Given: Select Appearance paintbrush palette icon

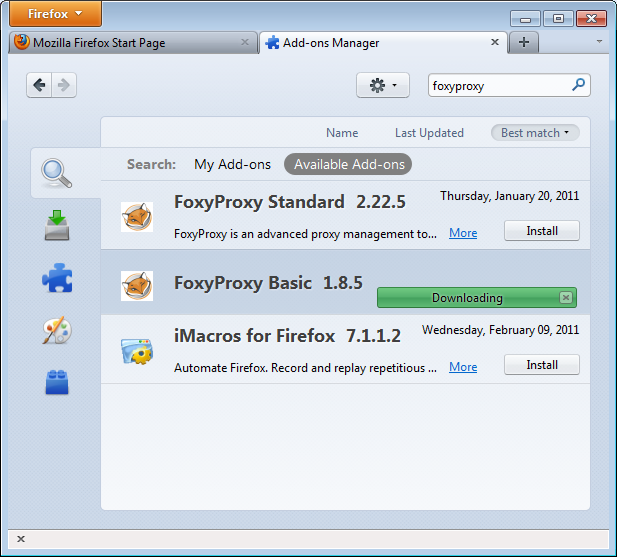Looking at the screenshot, I should pos(58,330).
